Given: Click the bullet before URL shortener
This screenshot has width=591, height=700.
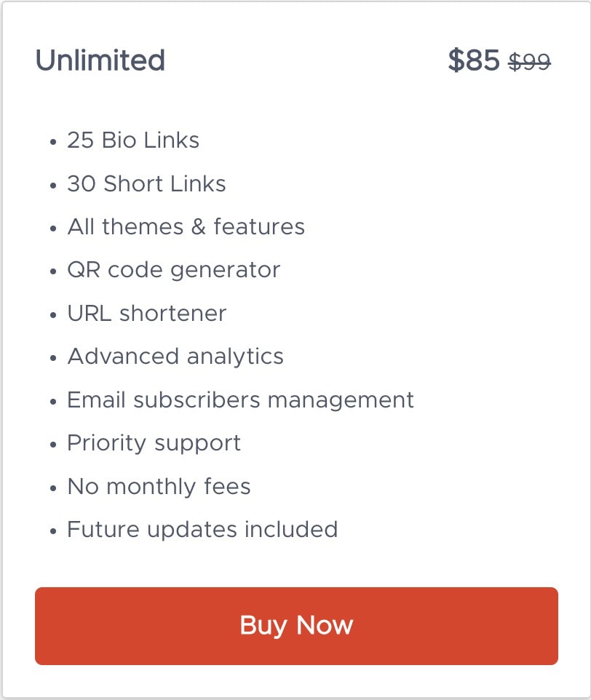Looking at the screenshot, I should tap(53, 315).
